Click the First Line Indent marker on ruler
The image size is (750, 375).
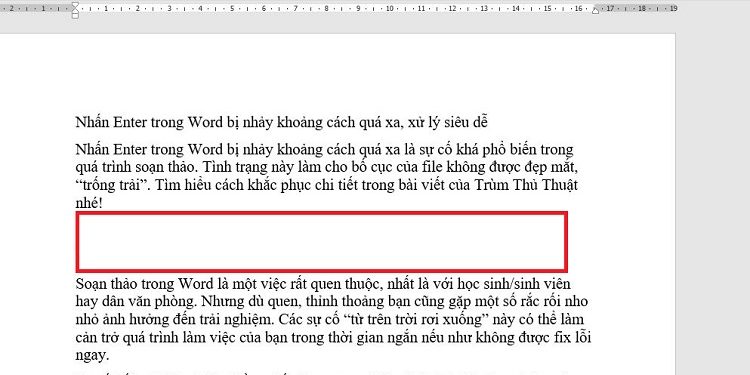tap(75, 6)
